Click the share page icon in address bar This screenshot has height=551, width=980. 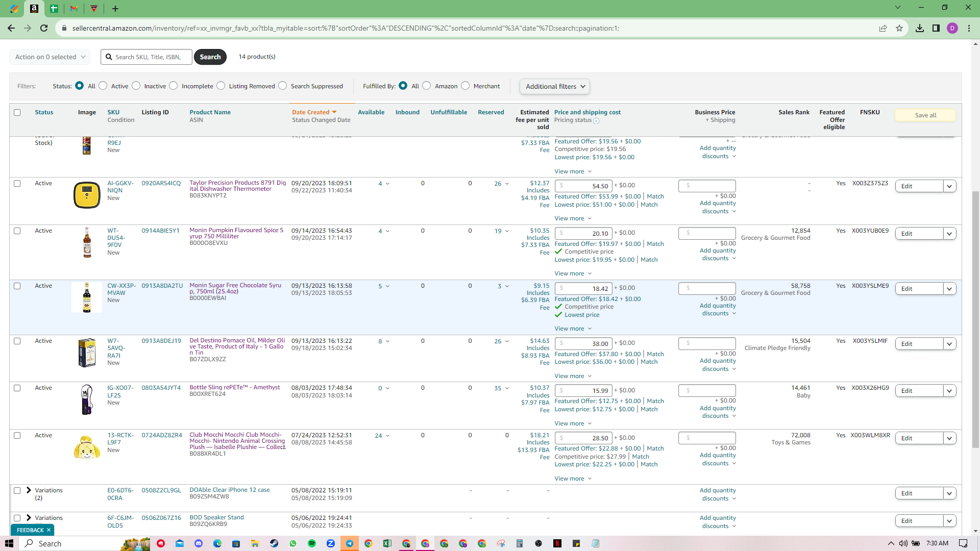coord(883,28)
